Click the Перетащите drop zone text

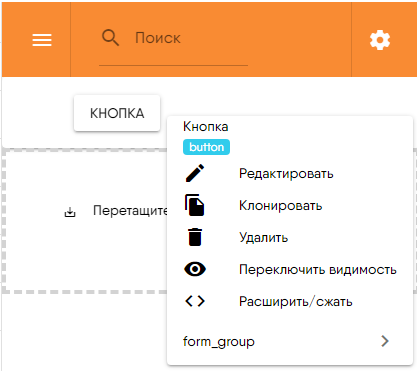[130, 211]
